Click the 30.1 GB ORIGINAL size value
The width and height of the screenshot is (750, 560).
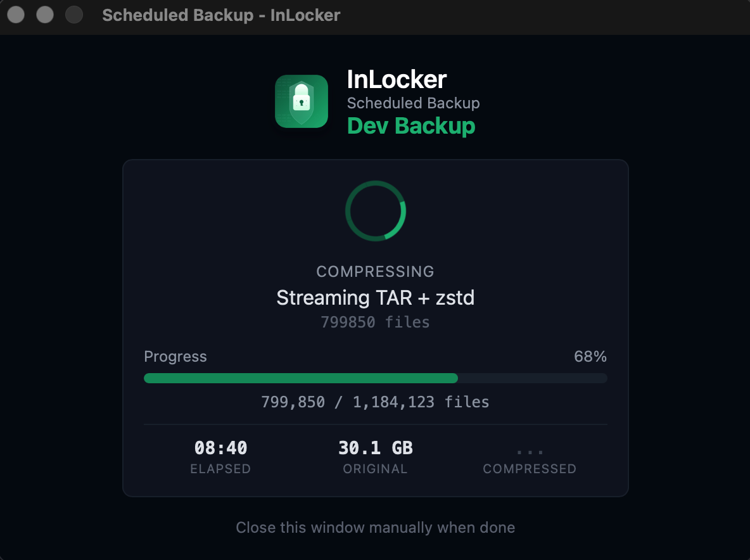tap(375, 448)
